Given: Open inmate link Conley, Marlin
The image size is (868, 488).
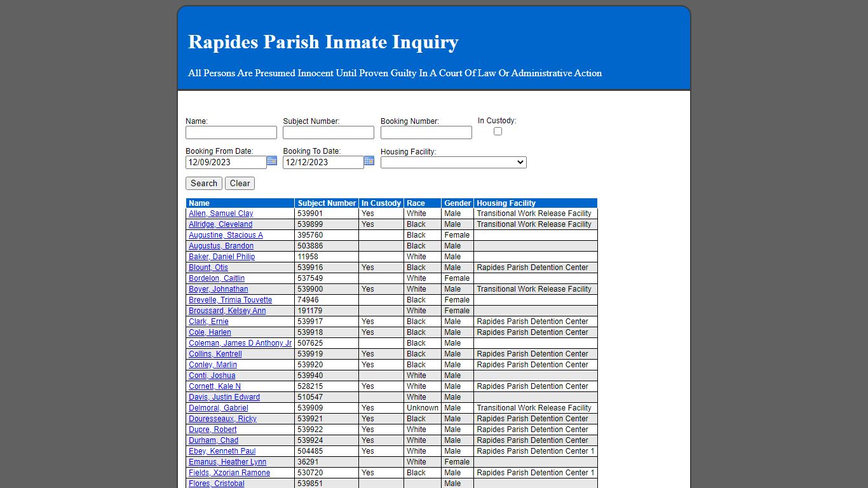Looking at the screenshot, I should point(213,365).
